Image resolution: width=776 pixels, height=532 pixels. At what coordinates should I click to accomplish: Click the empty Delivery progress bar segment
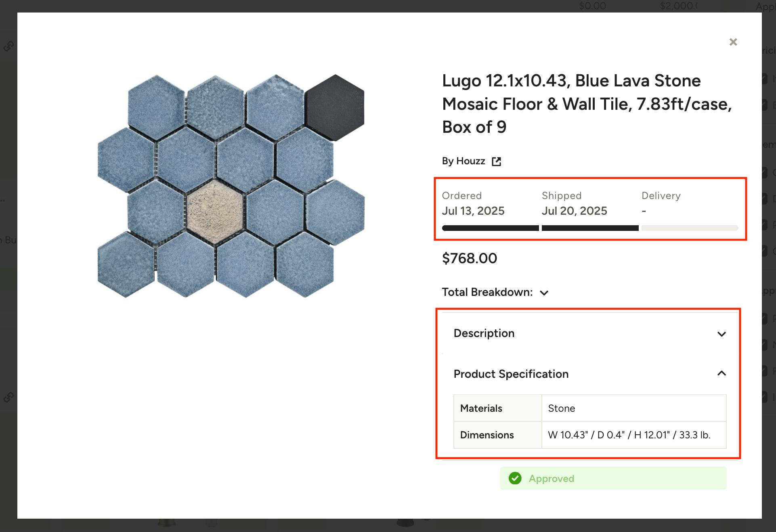coord(690,228)
